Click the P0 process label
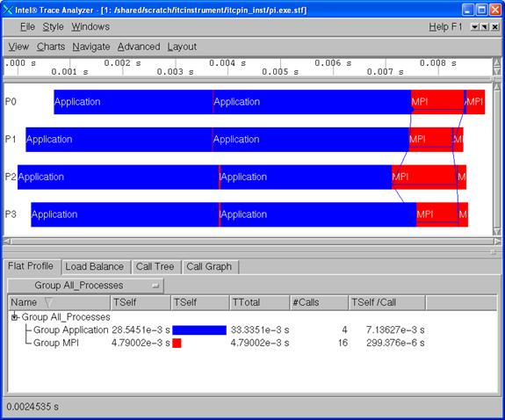The width and height of the screenshot is (505, 420). coord(11,102)
